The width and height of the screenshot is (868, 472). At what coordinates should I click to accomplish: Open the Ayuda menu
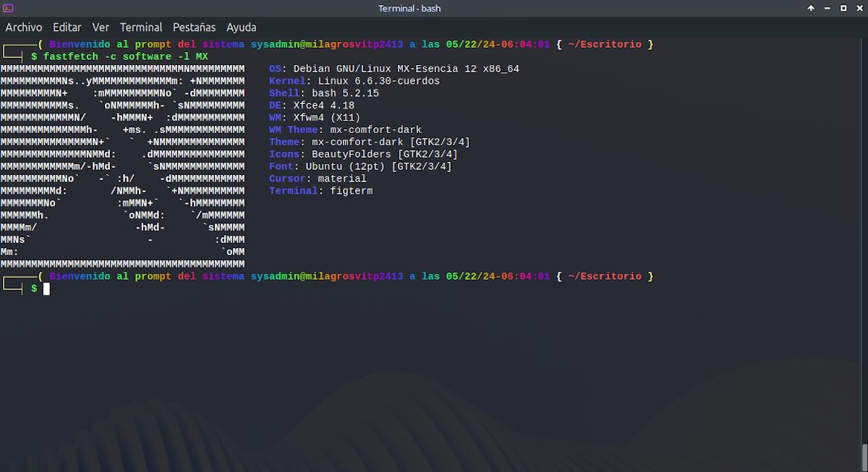[241, 27]
